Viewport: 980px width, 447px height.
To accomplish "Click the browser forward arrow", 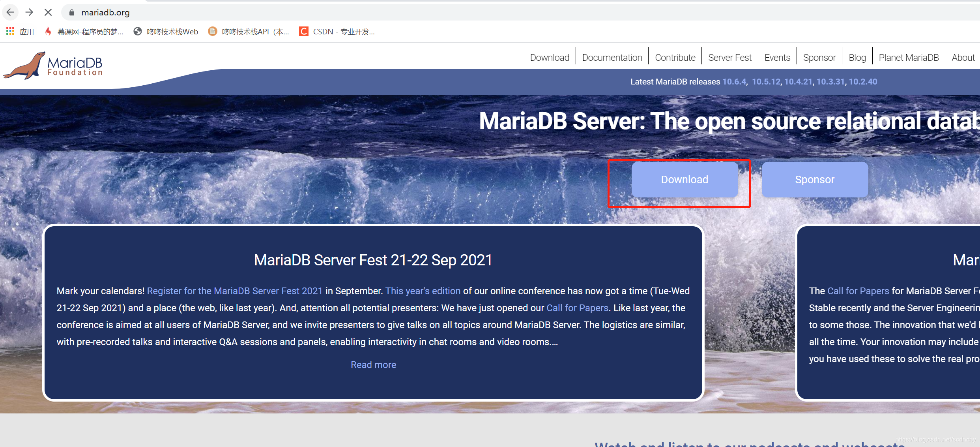I will click(29, 12).
